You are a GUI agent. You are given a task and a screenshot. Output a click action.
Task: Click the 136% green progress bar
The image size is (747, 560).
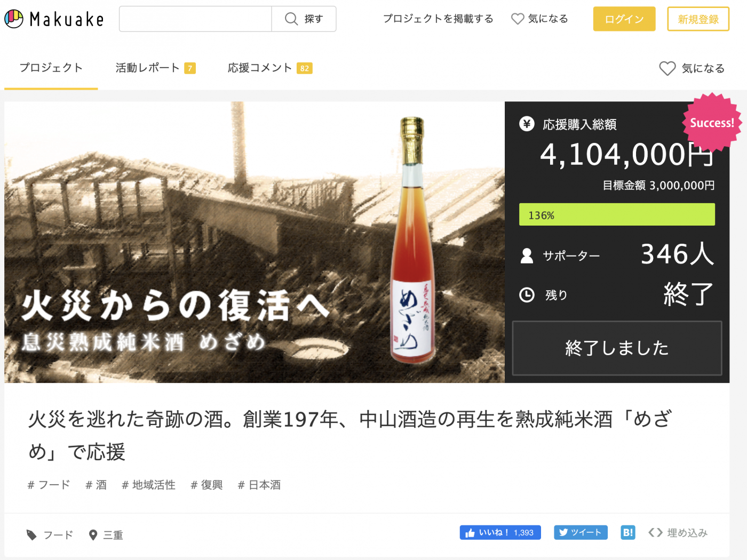(x=617, y=214)
